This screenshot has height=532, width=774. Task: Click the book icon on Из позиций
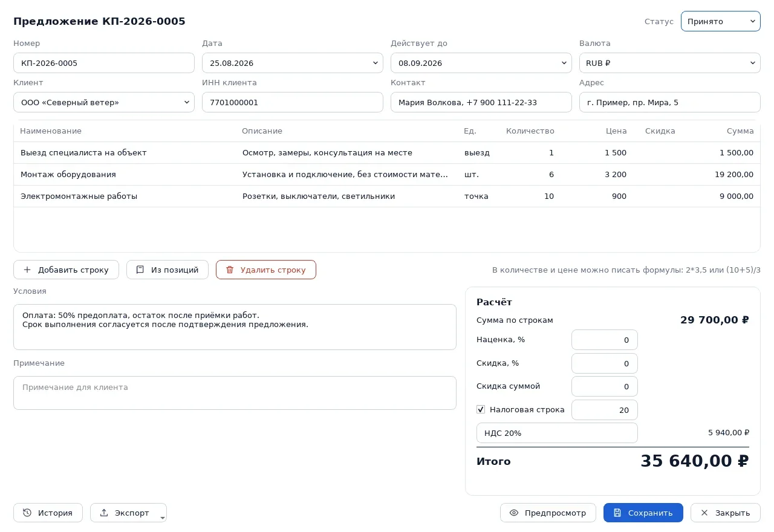pos(140,270)
